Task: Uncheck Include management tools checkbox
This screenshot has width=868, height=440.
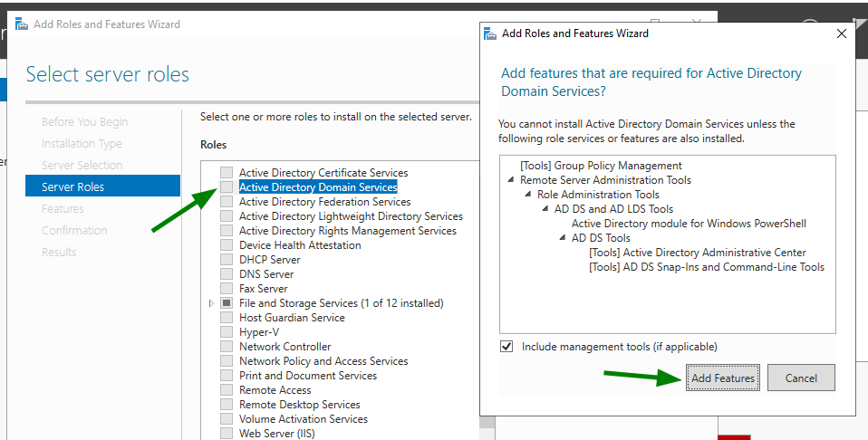Action: pyautogui.click(x=506, y=347)
